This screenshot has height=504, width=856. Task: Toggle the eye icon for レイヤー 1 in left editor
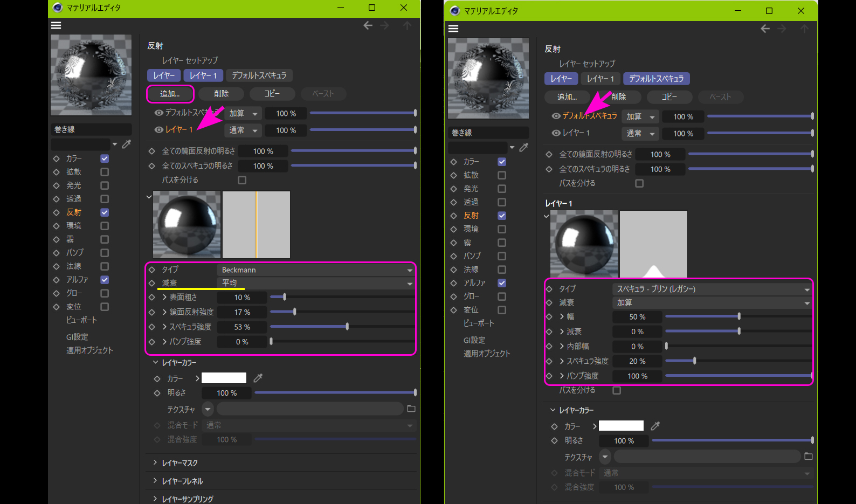coord(158,130)
